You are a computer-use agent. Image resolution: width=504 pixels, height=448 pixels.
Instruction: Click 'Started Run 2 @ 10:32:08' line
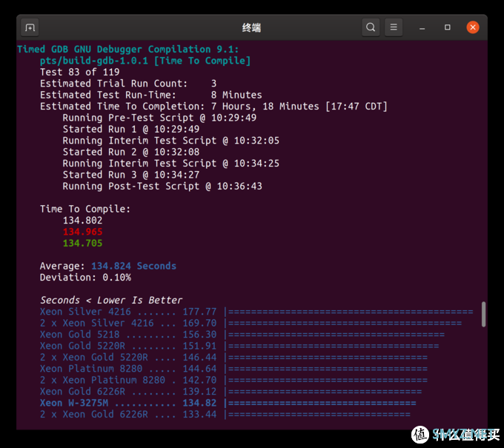[x=131, y=152]
